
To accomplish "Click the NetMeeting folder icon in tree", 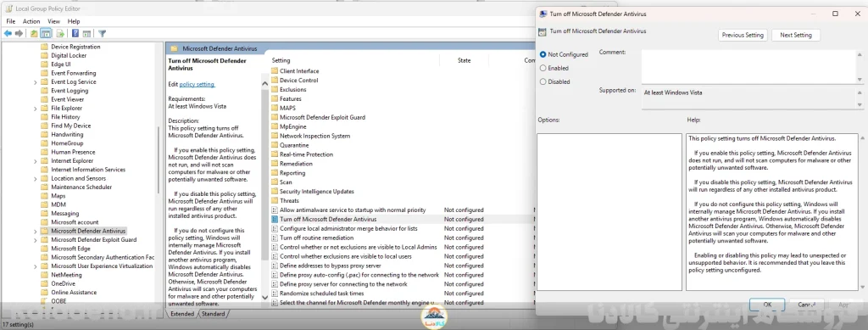I will click(45, 275).
